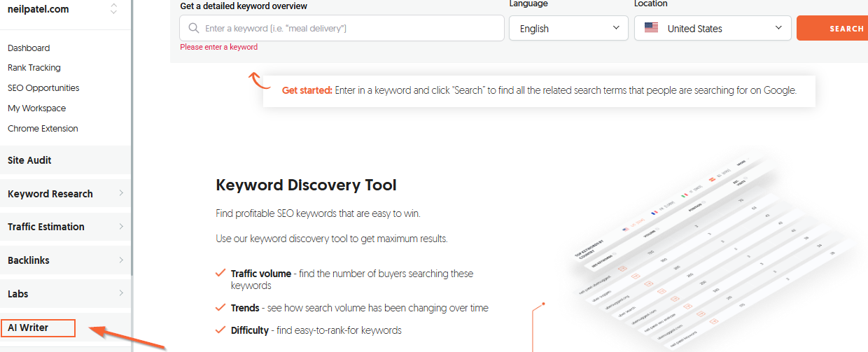This screenshot has width=868, height=352.
Task: Expand the Keyword Research section
Action: pyautogui.click(x=65, y=194)
